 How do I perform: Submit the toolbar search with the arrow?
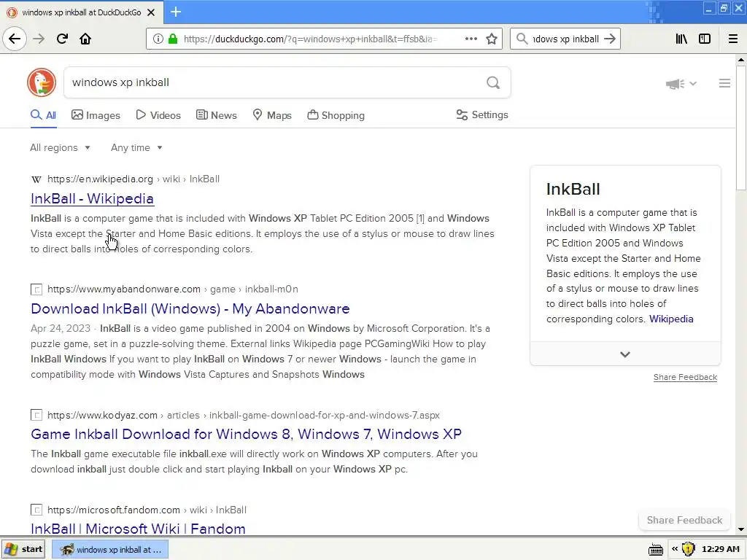(610, 39)
